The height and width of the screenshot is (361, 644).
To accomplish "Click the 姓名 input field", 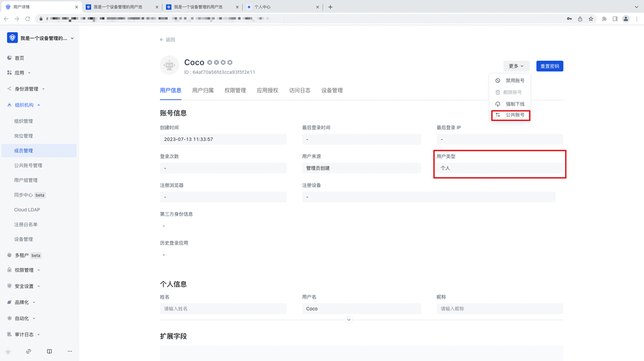I will 223,309.
